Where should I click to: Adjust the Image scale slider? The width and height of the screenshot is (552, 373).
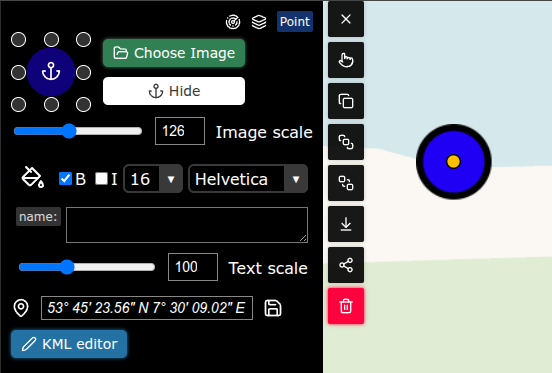point(78,131)
